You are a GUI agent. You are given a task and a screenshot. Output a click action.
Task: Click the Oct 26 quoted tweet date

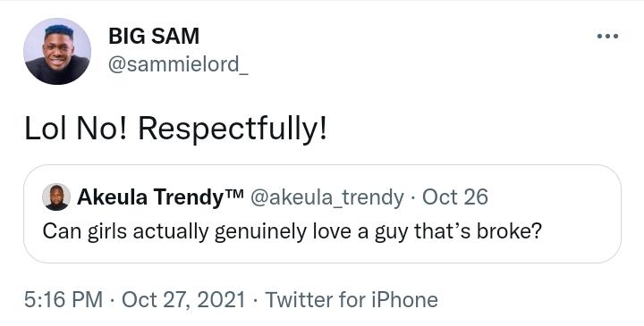pos(455,197)
